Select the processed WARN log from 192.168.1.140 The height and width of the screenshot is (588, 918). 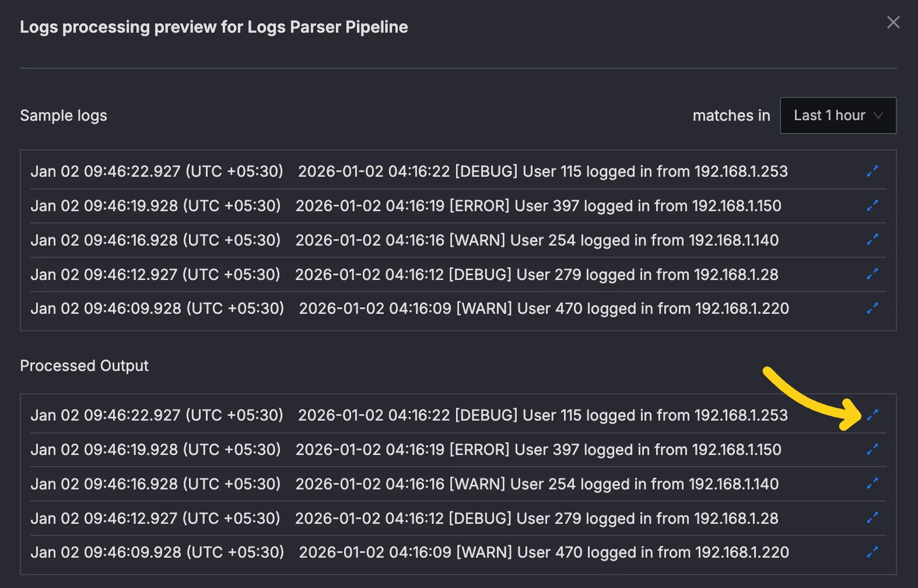point(537,484)
